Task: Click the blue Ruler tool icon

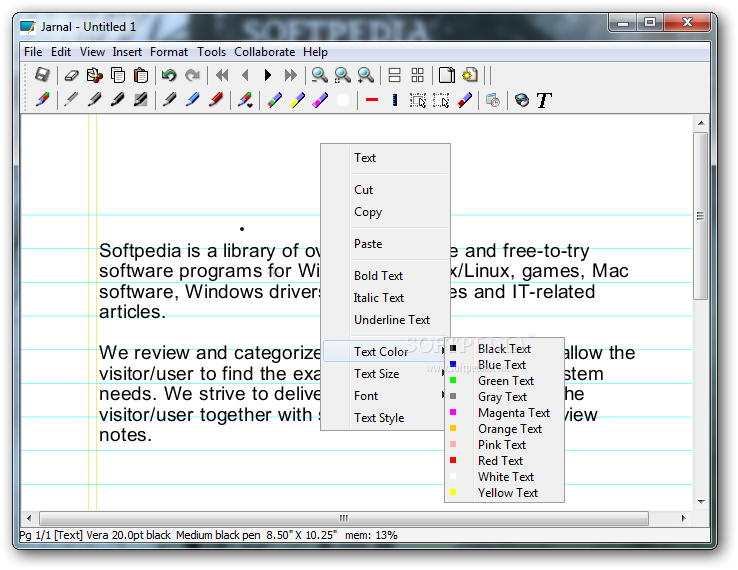Action: [x=395, y=100]
